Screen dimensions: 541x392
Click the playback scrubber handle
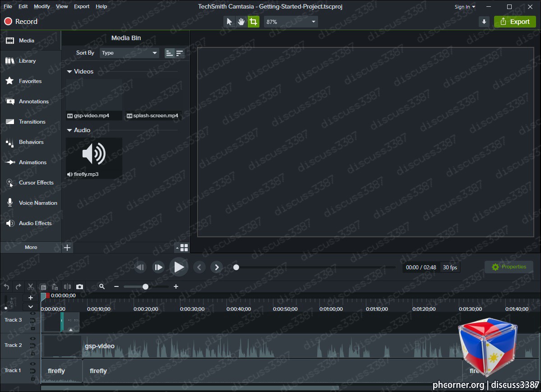[x=236, y=267]
